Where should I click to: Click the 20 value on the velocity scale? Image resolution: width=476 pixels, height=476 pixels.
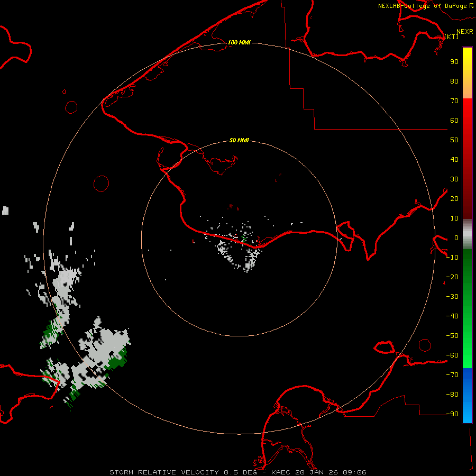454,199
